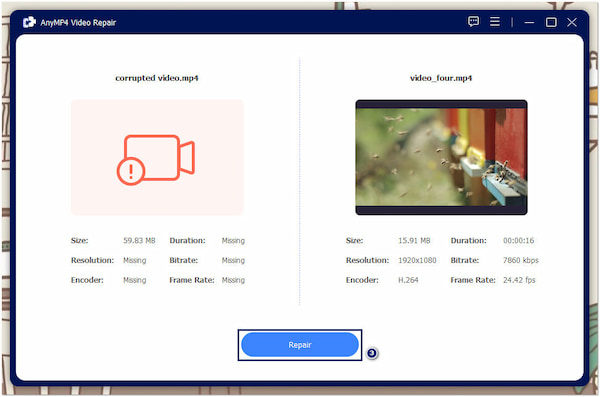The width and height of the screenshot is (600, 397).
Task: Maximize the AnyMP4 Video Repair window
Action: [x=551, y=22]
